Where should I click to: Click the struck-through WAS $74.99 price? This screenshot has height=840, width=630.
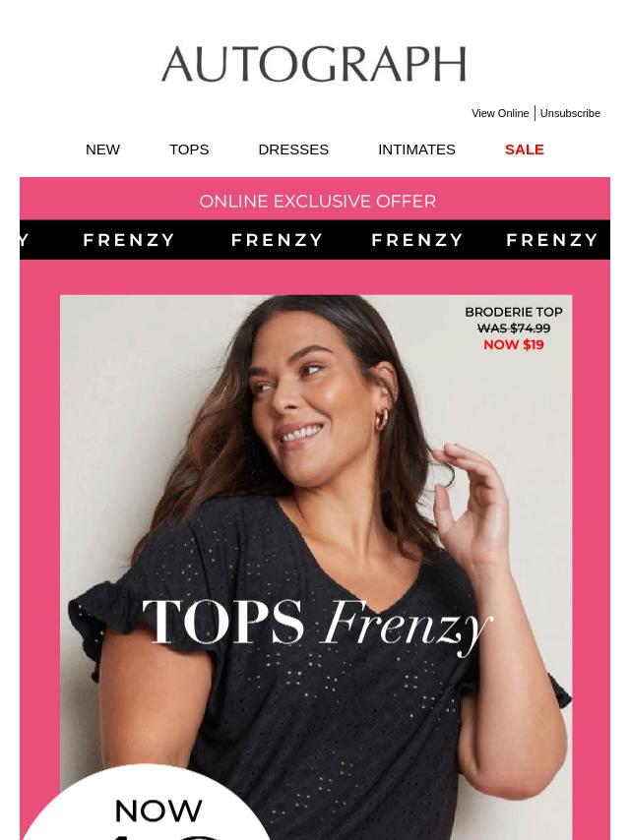[513, 328]
